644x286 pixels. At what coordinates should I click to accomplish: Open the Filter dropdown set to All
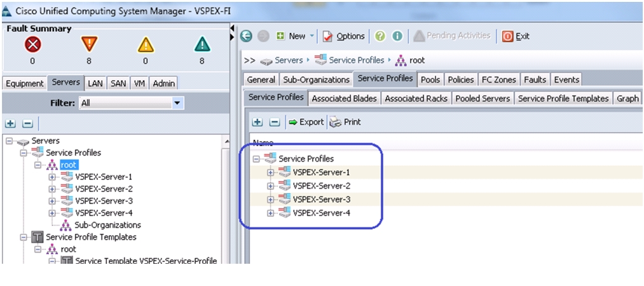tap(132, 103)
